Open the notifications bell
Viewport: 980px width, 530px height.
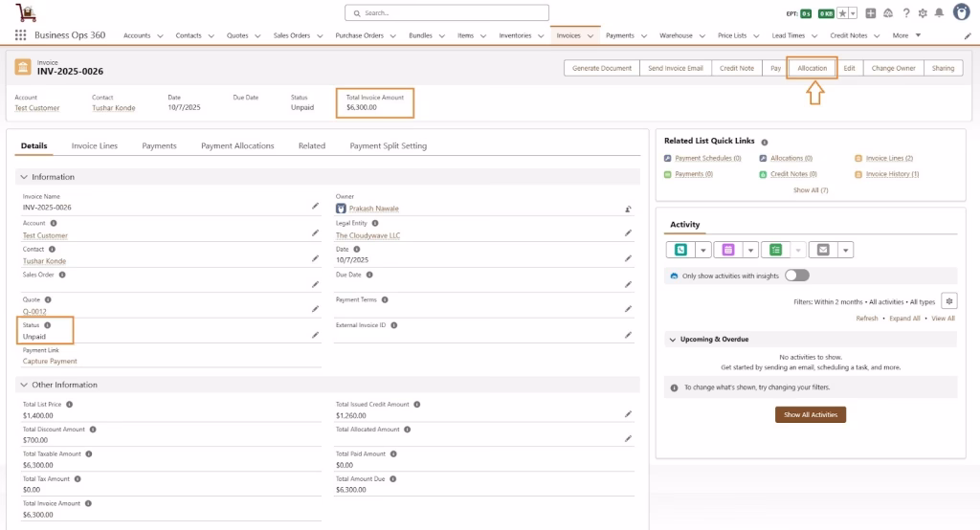click(x=939, y=13)
